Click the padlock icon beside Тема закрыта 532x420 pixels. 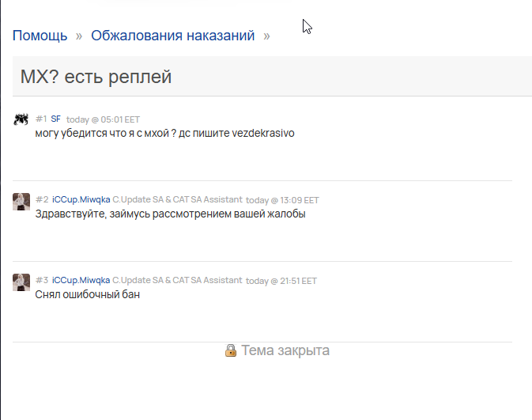(231, 350)
